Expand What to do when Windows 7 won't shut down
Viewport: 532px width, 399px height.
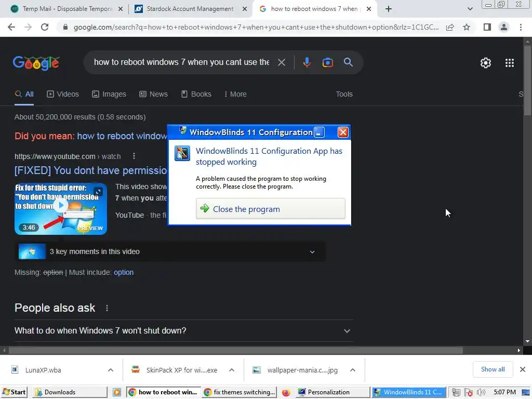(183, 330)
